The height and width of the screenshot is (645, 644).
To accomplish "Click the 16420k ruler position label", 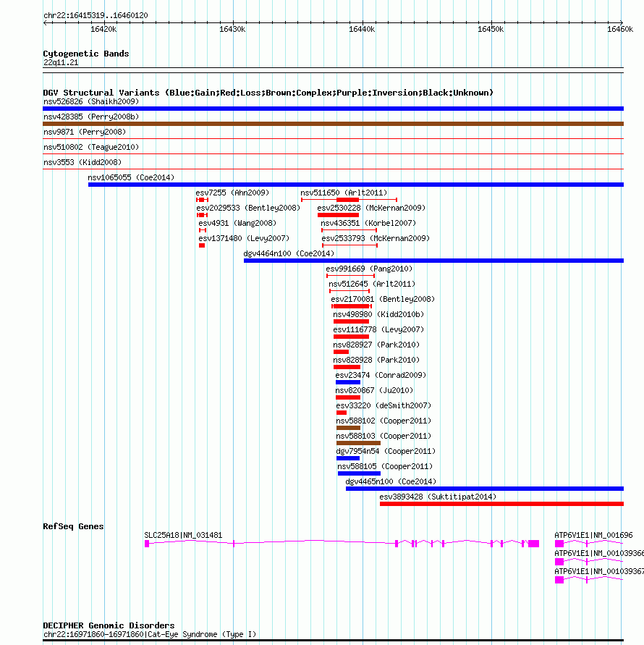I will (103, 30).
